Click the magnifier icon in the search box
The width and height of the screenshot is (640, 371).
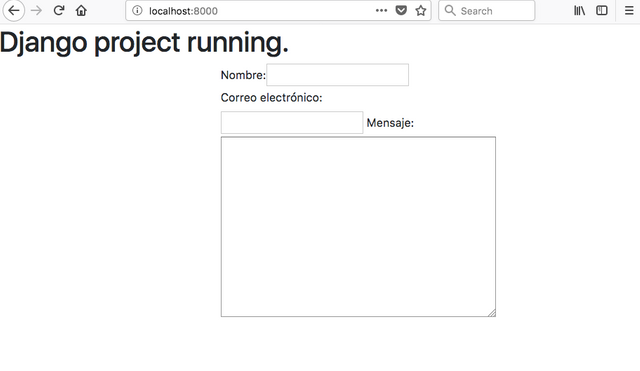coord(450,11)
